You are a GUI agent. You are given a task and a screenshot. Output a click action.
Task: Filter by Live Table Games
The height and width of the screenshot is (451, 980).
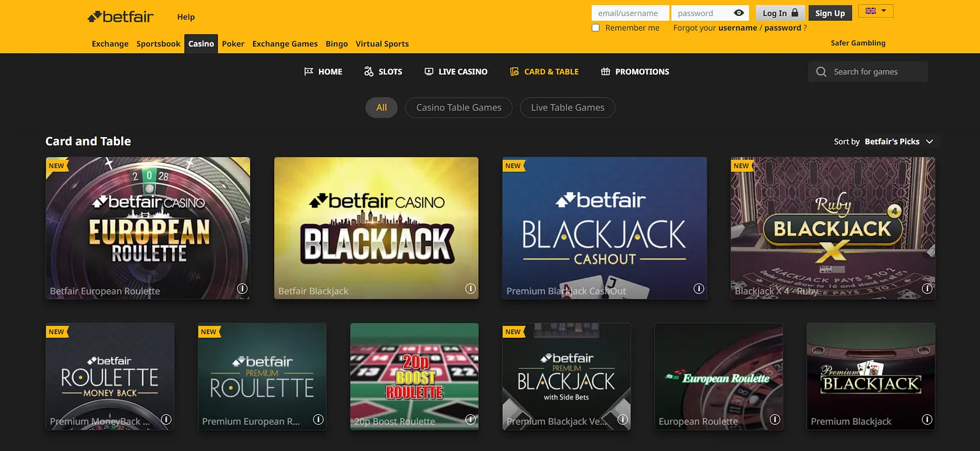568,108
